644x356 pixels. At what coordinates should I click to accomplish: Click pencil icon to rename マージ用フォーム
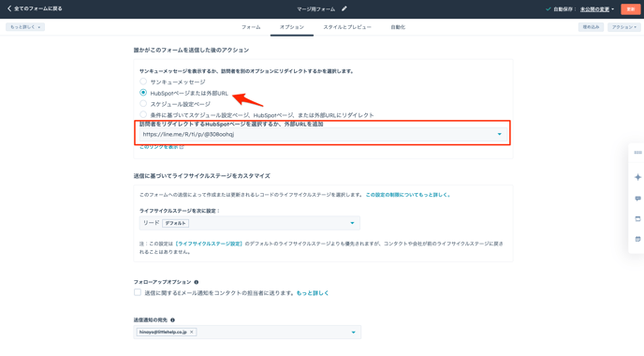coord(344,8)
